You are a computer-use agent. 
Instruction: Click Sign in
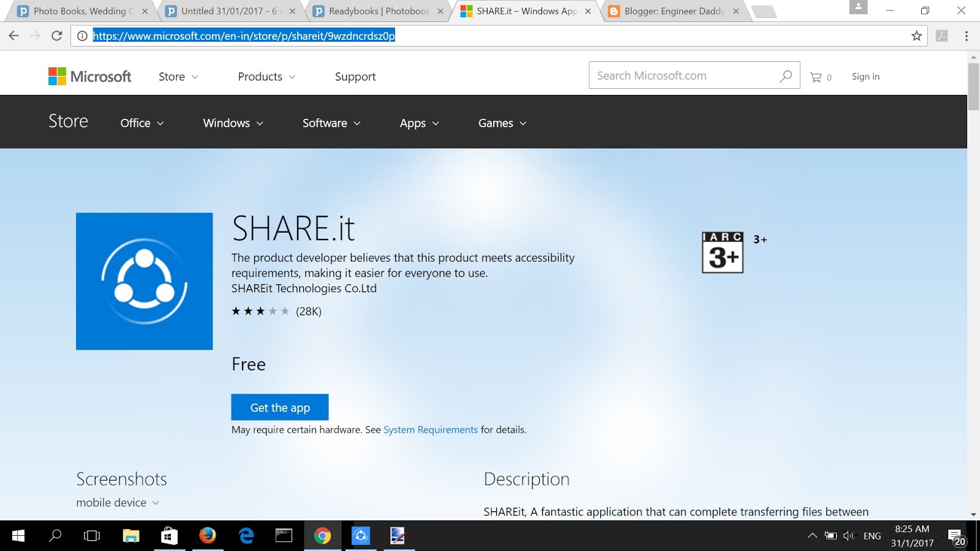(x=865, y=77)
